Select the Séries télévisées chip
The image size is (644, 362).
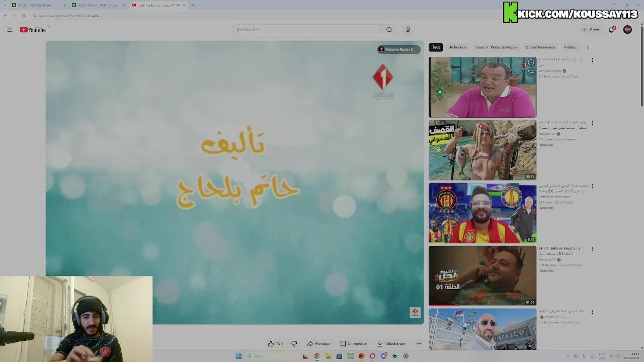pyautogui.click(x=540, y=47)
